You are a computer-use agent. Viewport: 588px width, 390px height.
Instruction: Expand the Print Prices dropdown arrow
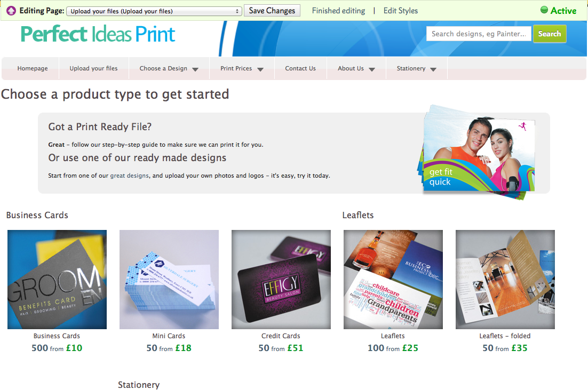(260, 69)
